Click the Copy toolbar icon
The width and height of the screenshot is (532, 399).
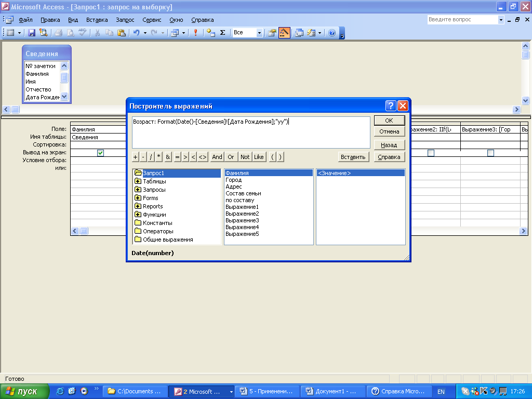(x=109, y=33)
